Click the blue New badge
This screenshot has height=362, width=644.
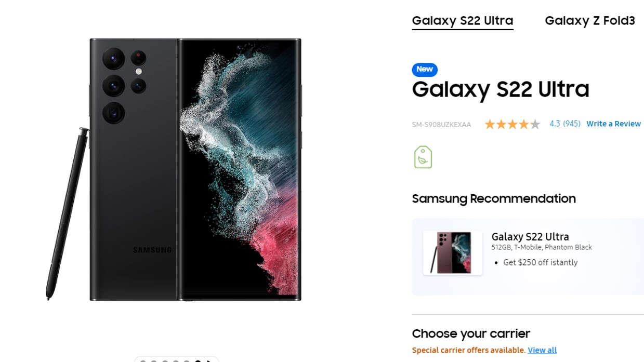click(425, 70)
